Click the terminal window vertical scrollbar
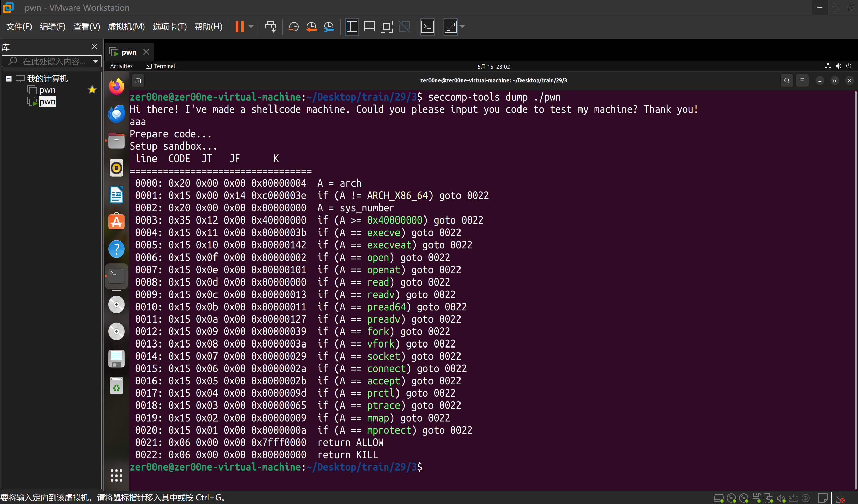 pos(855,290)
